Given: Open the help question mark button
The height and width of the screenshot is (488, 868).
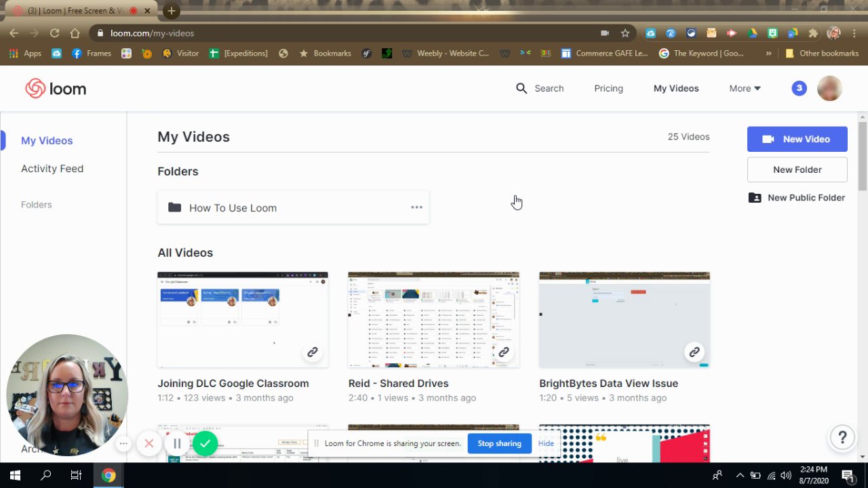Looking at the screenshot, I should pyautogui.click(x=842, y=437).
